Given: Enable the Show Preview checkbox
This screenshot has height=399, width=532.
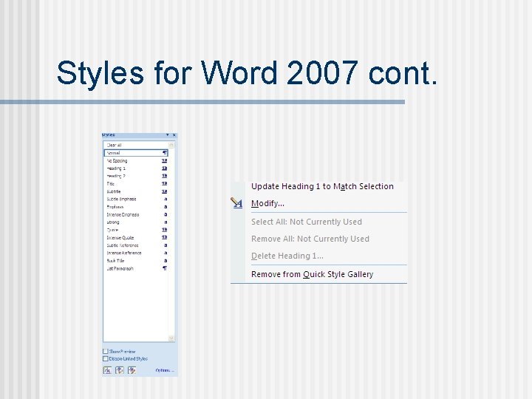Looking at the screenshot, I should point(106,352).
